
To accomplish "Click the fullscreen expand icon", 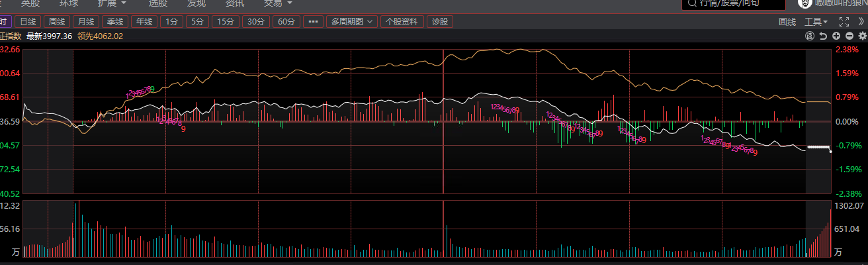I will (x=844, y=21).
